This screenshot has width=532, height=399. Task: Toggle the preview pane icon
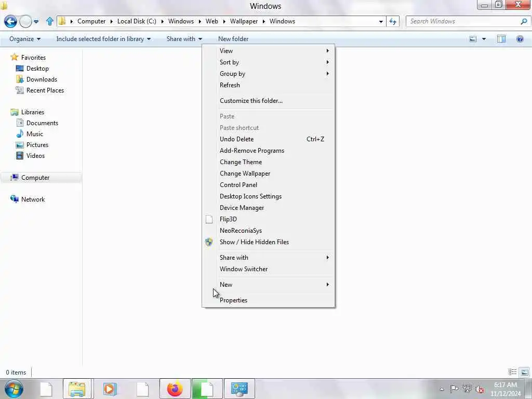click(501, 39)
